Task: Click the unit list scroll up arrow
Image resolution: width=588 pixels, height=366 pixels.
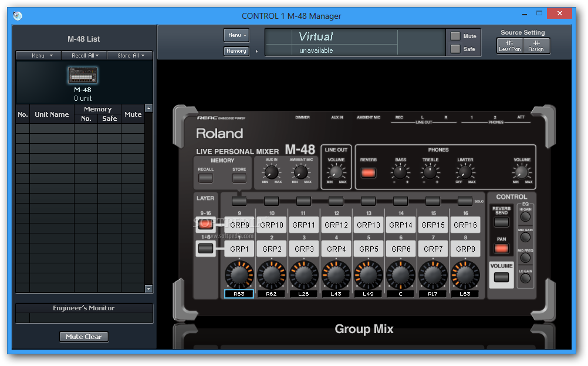Action: (x=149, y=109)
